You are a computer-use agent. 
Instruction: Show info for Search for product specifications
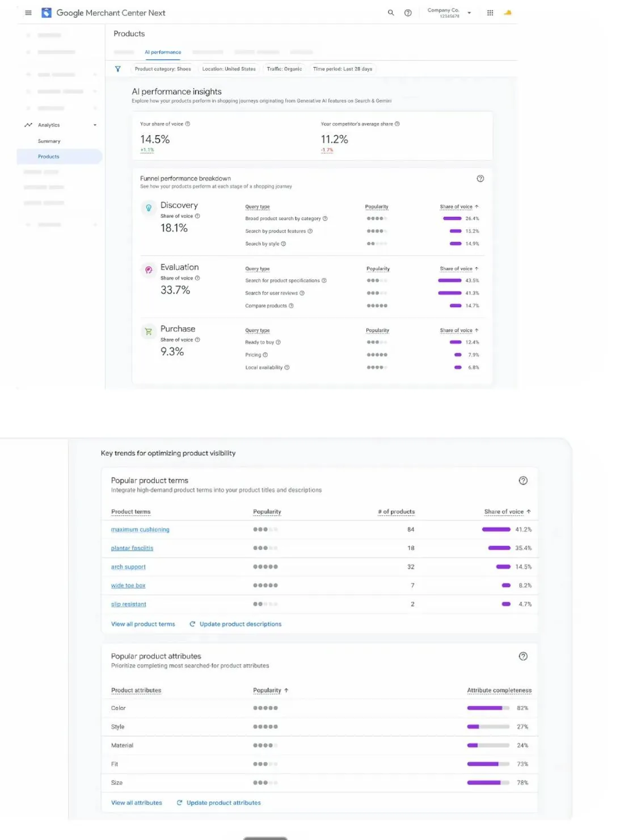[324, 280]
